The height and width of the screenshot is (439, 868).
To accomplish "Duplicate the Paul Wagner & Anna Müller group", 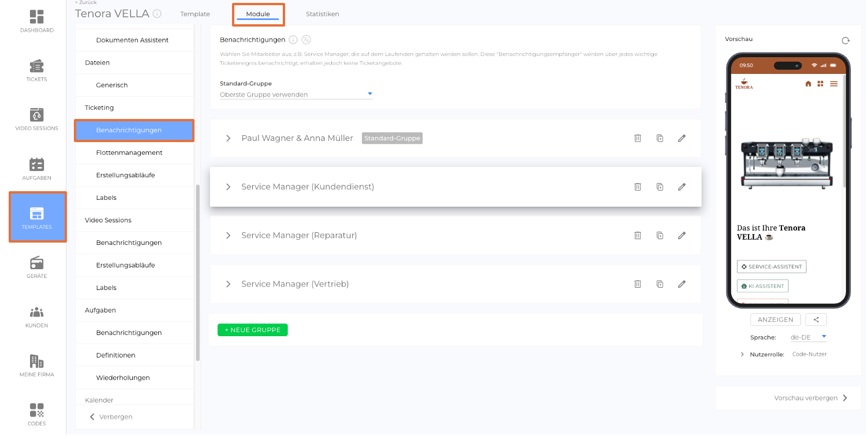I will coord(660,138).
